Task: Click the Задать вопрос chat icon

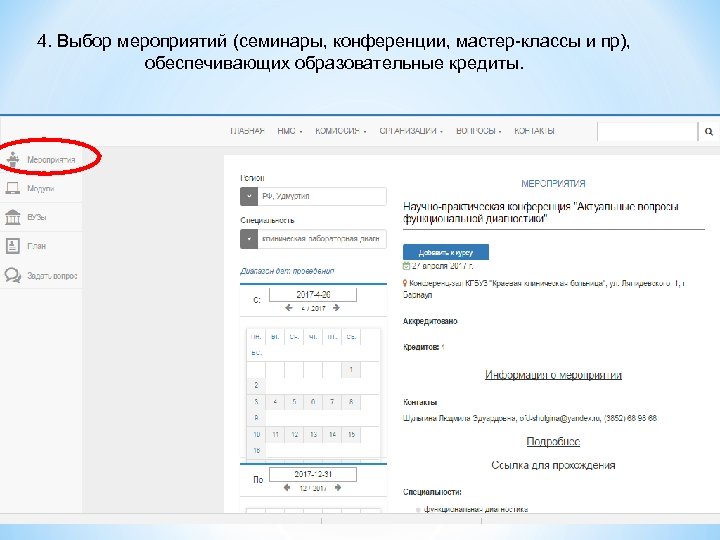Action: pos(12,275)
